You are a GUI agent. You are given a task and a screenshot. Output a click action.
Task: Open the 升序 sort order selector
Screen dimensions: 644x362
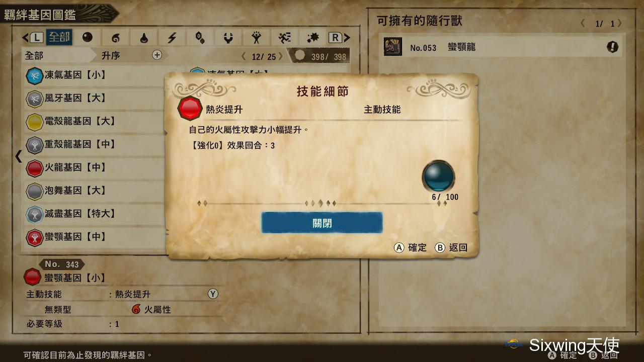click(111, 55)
